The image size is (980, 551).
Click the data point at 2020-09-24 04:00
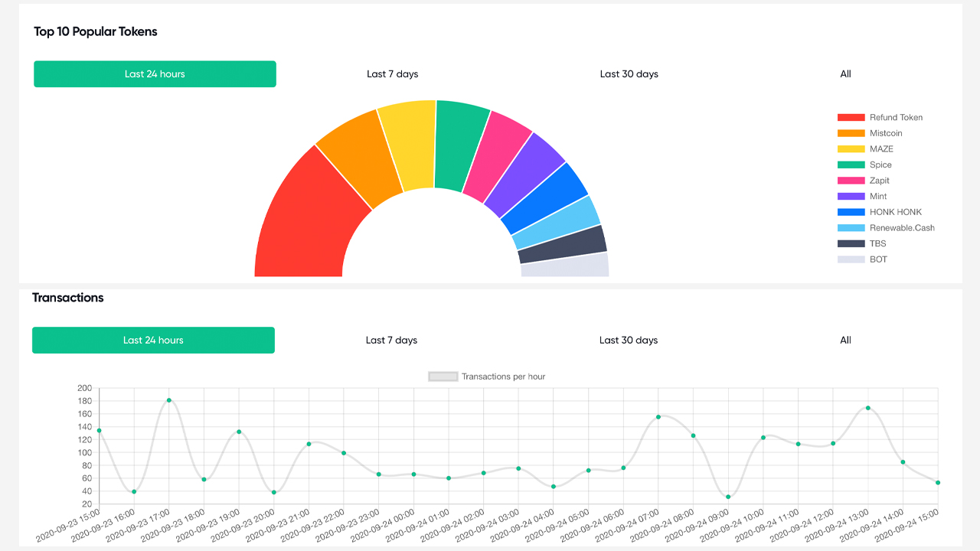tap(554, 487)
